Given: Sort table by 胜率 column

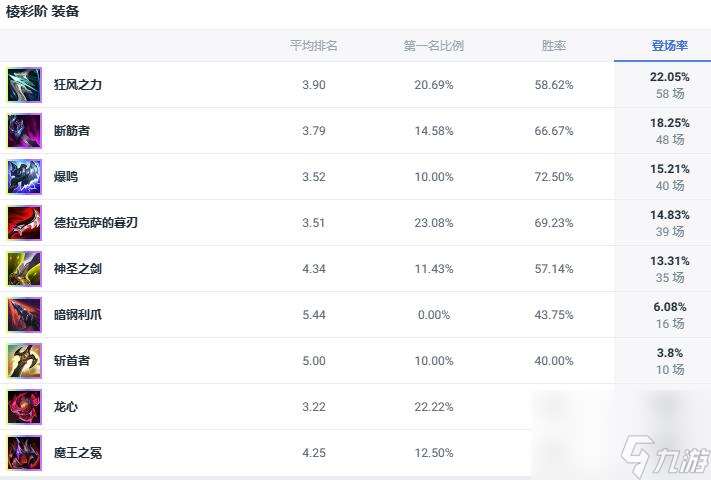Looking at the screenshot, I should [x=553, y=46].
